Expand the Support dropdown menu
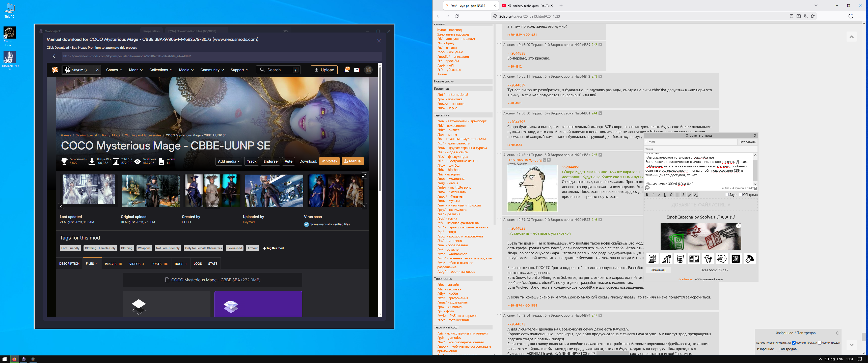Viewport: 868px width, 363px height. (x=239, y=70)
